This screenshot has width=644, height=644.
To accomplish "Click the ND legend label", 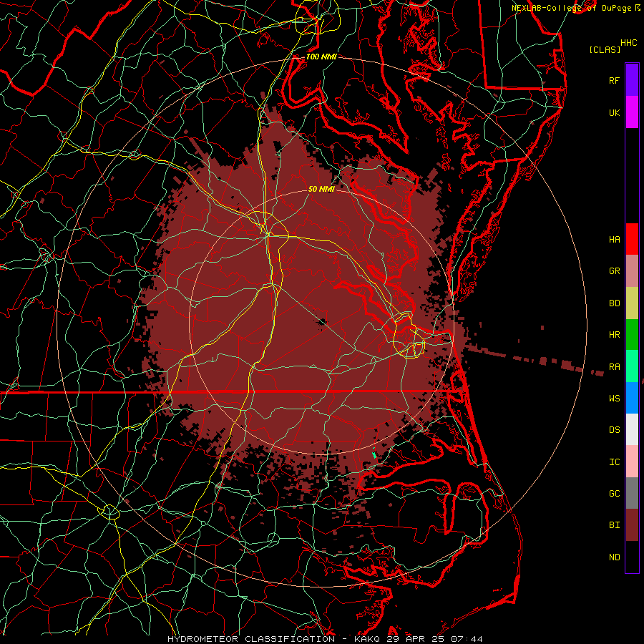I will (x=614, y=557).
